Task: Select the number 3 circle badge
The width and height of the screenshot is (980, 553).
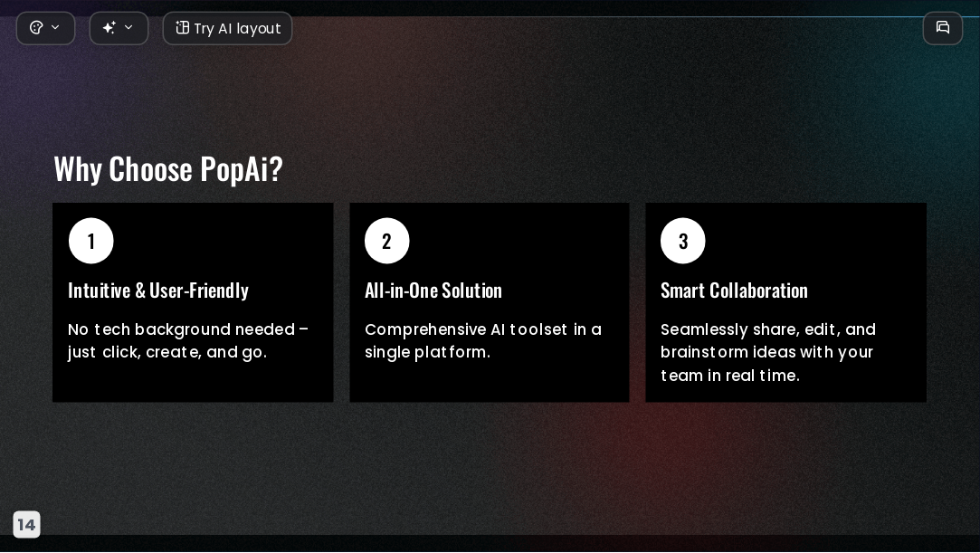Action: pos(683,241)
